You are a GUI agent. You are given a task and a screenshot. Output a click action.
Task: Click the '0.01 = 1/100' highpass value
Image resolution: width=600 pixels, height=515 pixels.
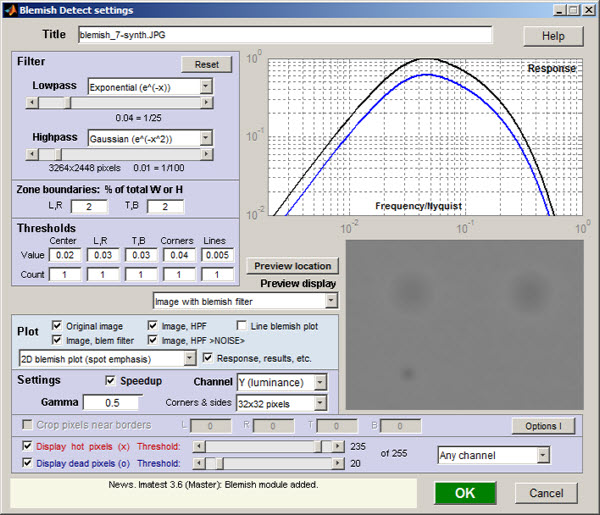point(159,168)
